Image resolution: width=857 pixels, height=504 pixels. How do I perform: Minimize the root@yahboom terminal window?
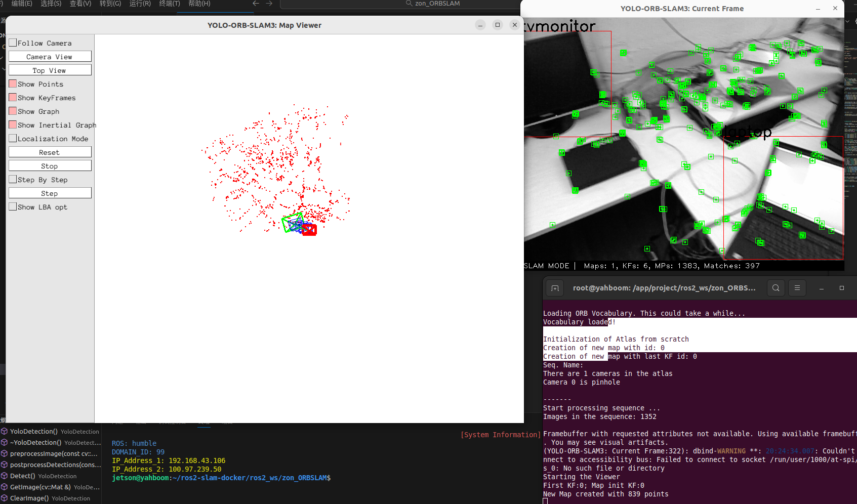(x=822, y=288)
